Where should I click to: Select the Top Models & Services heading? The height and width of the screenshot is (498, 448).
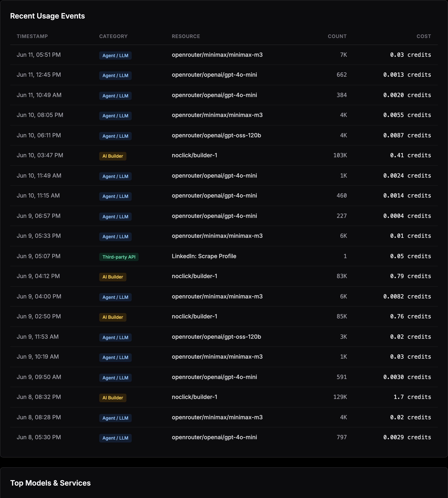[x=50, y=483]
